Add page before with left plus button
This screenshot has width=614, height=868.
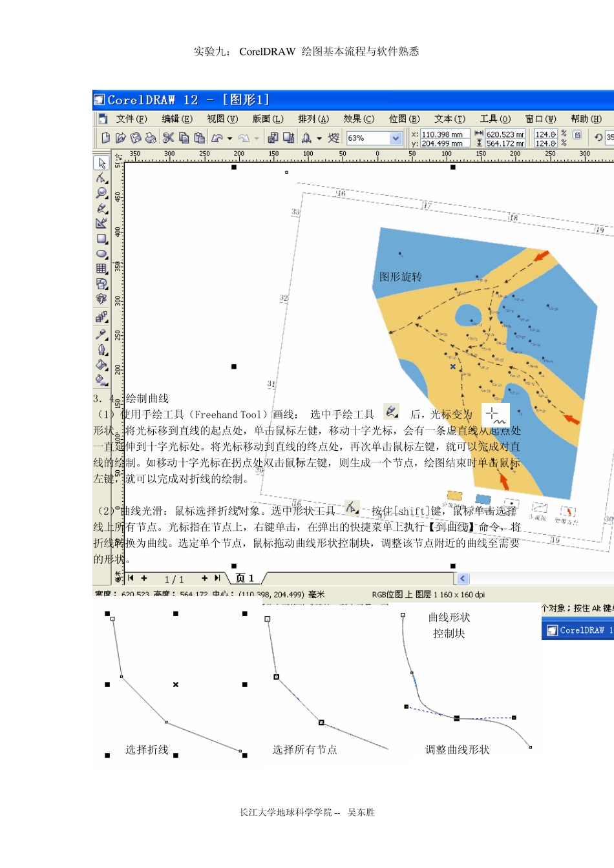144,579
